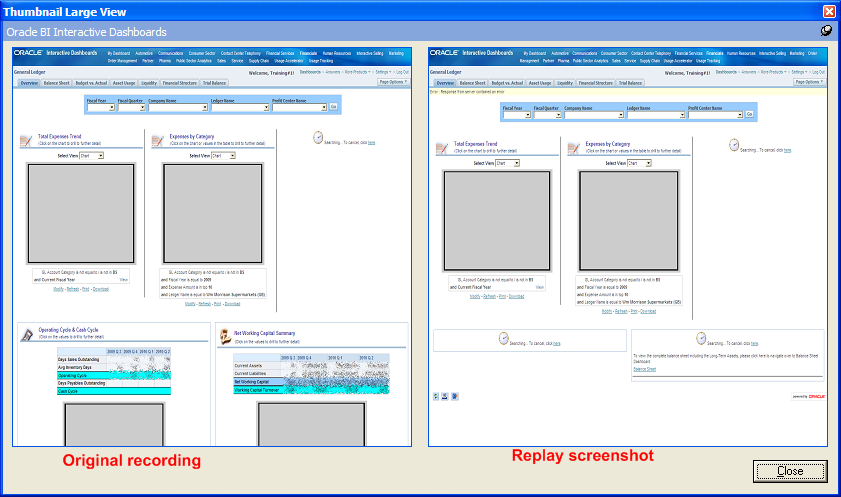This screenshot has width=841, height=497.
Task: Click Page Options button in original recording
Action: pos(391,82)
